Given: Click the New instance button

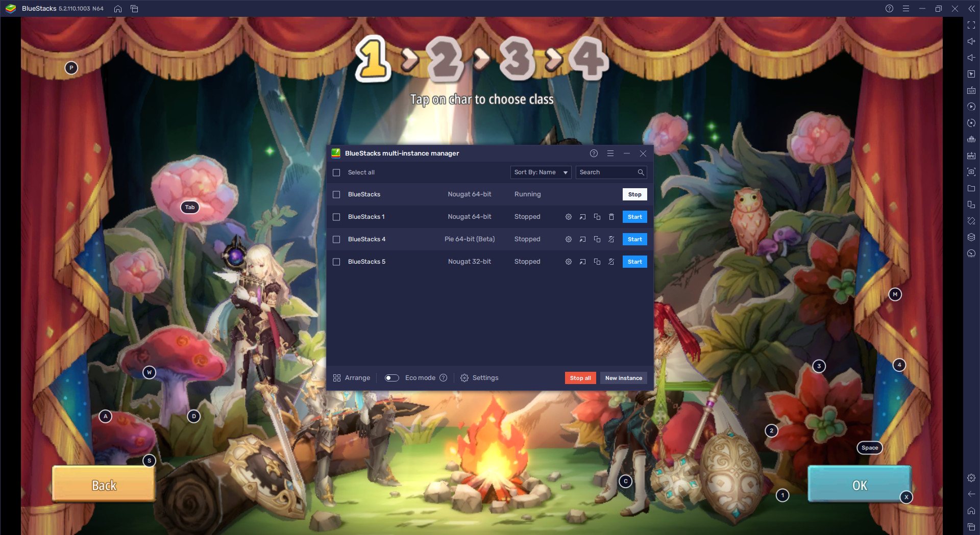Looking at the screenshot, I should 623,378.
